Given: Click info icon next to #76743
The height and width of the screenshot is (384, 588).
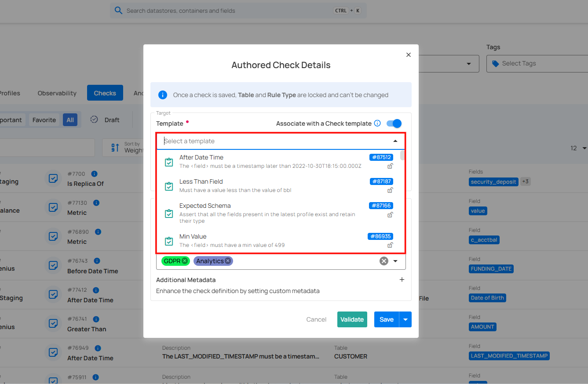Looking at the screenshot, I should pos(97,261).
